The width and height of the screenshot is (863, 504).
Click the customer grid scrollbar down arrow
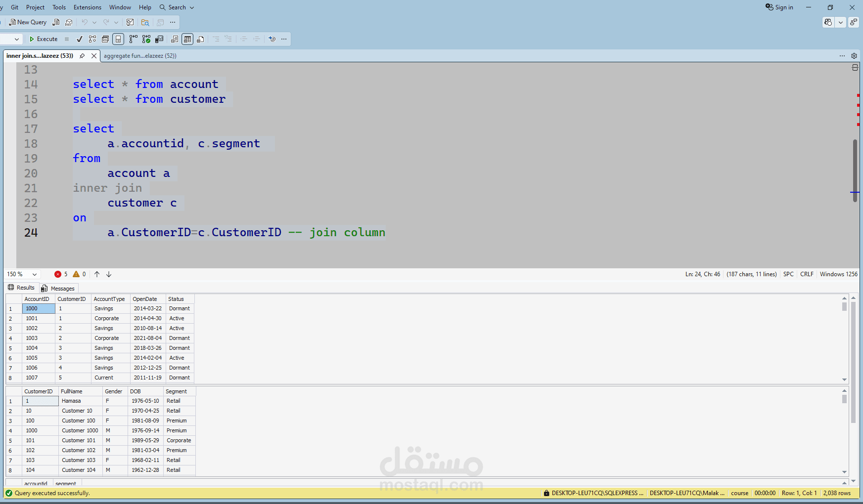pyautogui.click(x=844, y=472)
